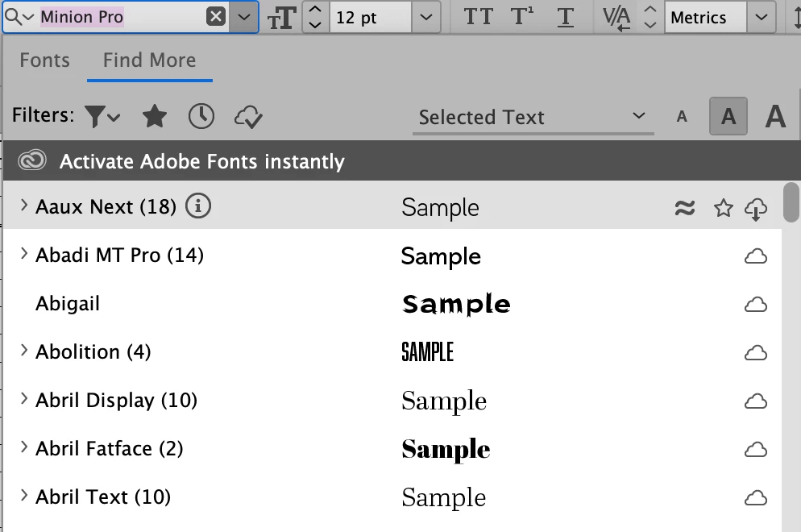Click cloud icon for Abril Display
The height and width of the screenshot is (532, 801).
tap(756, 401)
